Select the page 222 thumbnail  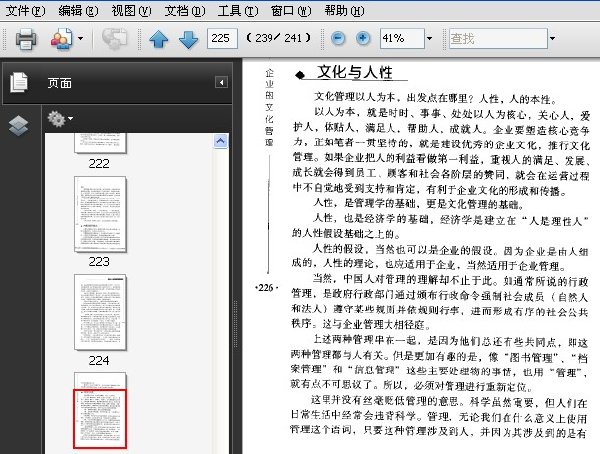pos(100,143)
